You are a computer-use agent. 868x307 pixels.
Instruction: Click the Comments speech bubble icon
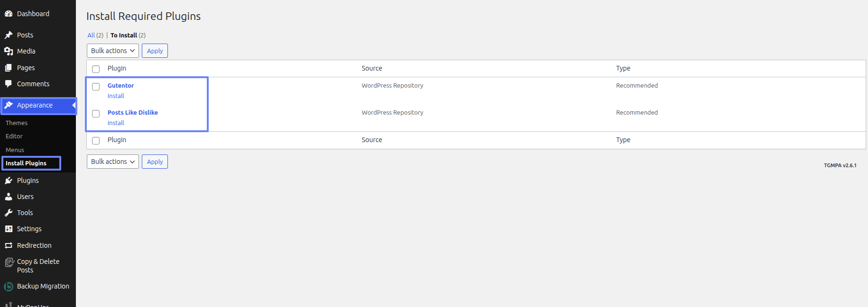click(x=9, y=84)
